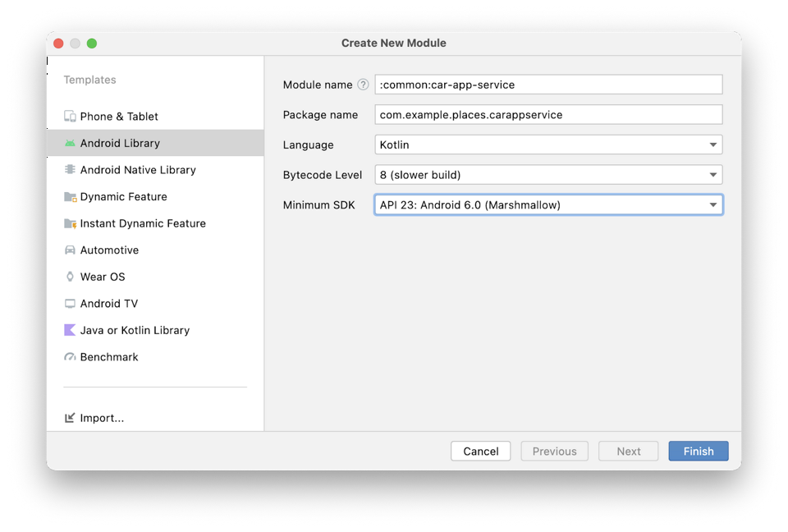Select the Dynamic Feature module icon
Screen dimensions: 788x532
coord(71,196)
